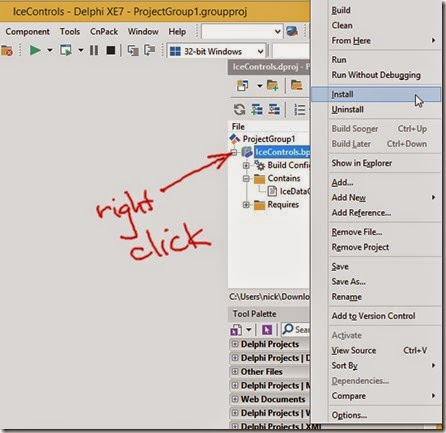Click the Add New Project folder icon
The height and width of the screenshot is (433, 446).
point(272,86)
